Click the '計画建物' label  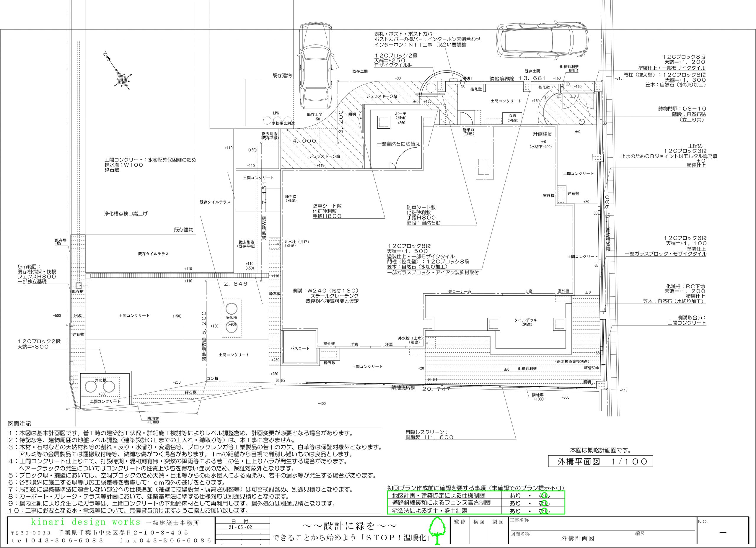click(x=543, y=134)
